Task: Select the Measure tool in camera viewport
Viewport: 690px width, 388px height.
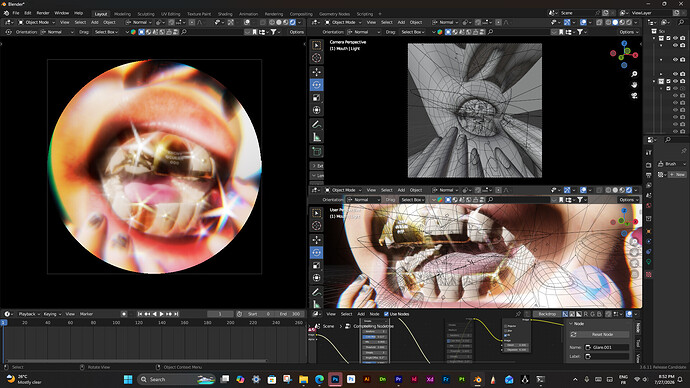Action: [x=316, y=138]
